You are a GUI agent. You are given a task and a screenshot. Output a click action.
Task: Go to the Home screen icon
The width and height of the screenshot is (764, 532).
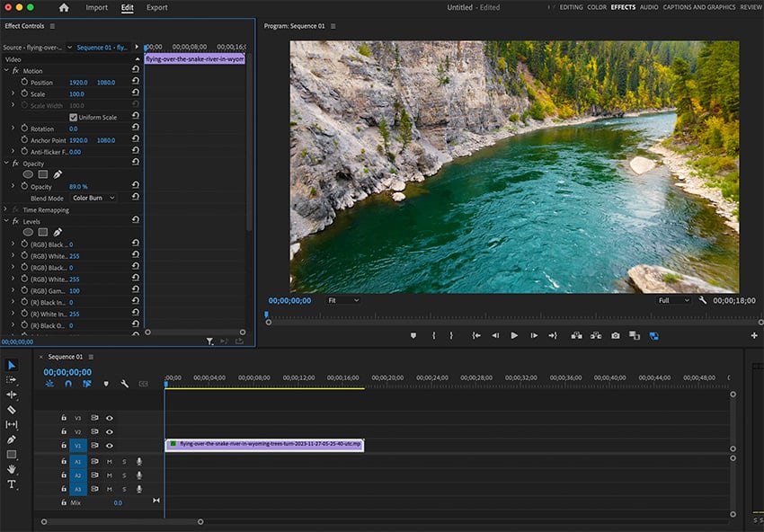pos(64,7)
